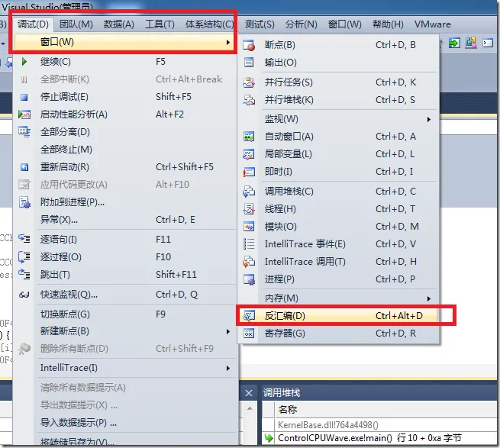500x448 pixels.
Task: Click the Immediate (即时) window icon
Action: pos(249,172)
